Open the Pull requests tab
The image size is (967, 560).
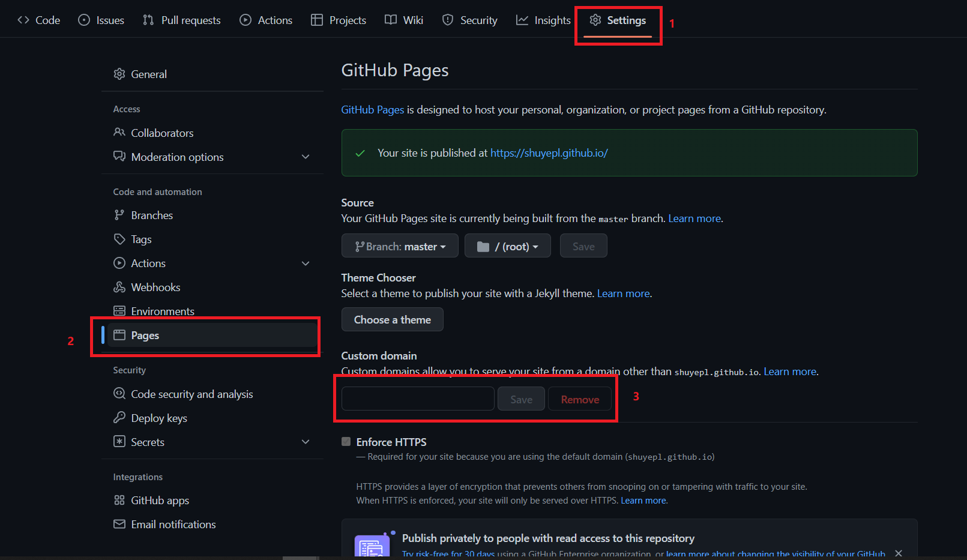(x=182, y=20)
